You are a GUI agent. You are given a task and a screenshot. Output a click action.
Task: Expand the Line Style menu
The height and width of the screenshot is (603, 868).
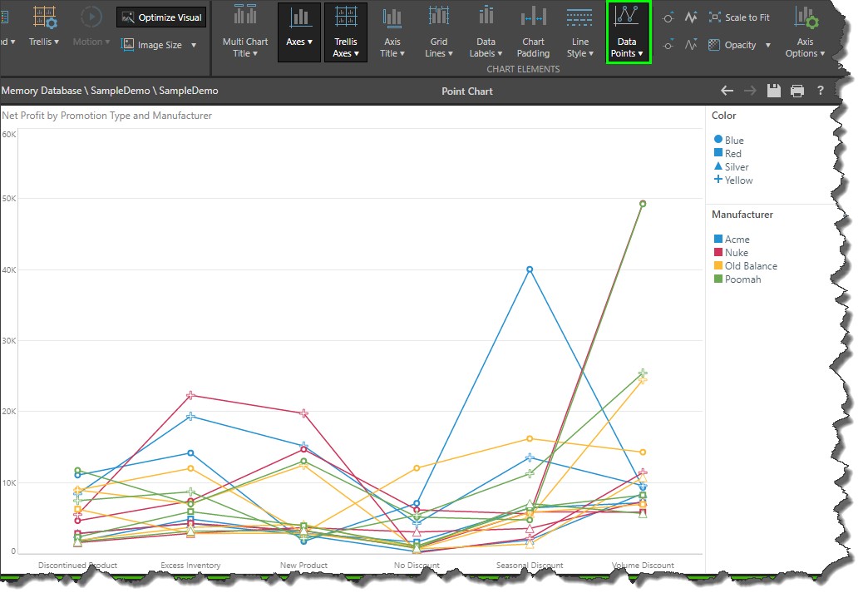click(579, 32)
